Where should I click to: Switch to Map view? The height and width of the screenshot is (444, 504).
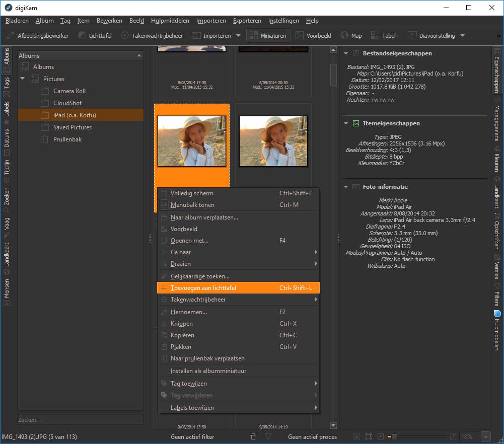point(351,36)
